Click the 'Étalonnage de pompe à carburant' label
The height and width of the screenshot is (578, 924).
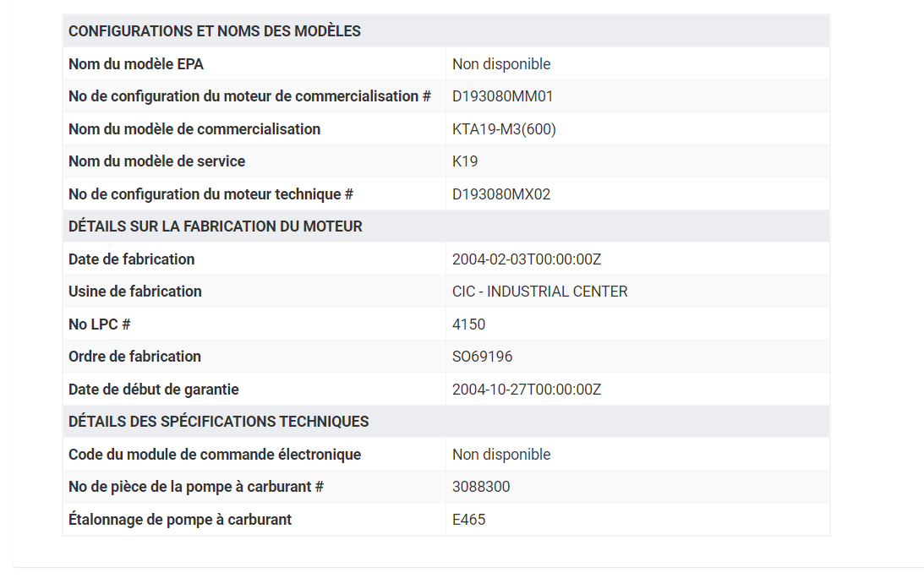pyautogui.click(x=180, y=520)
